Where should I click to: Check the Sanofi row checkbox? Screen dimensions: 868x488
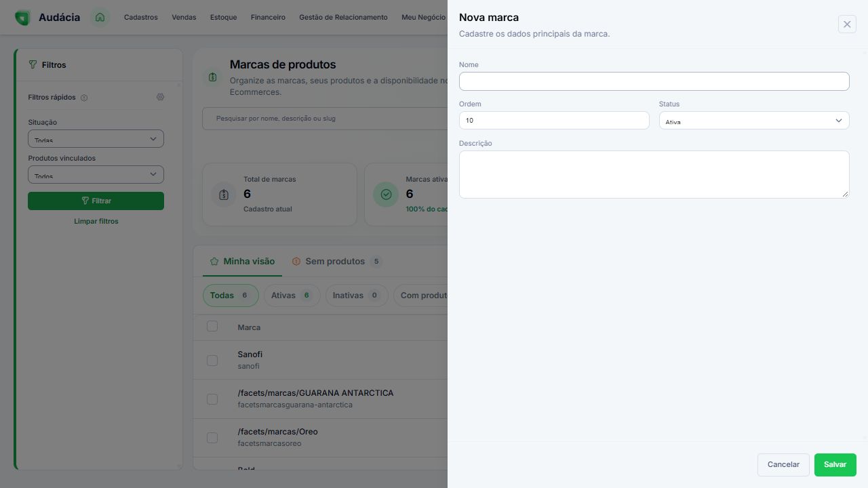212,360
